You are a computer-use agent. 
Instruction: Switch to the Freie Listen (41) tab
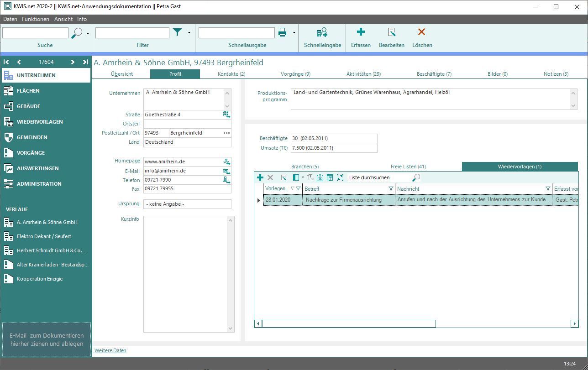(408, 167)
